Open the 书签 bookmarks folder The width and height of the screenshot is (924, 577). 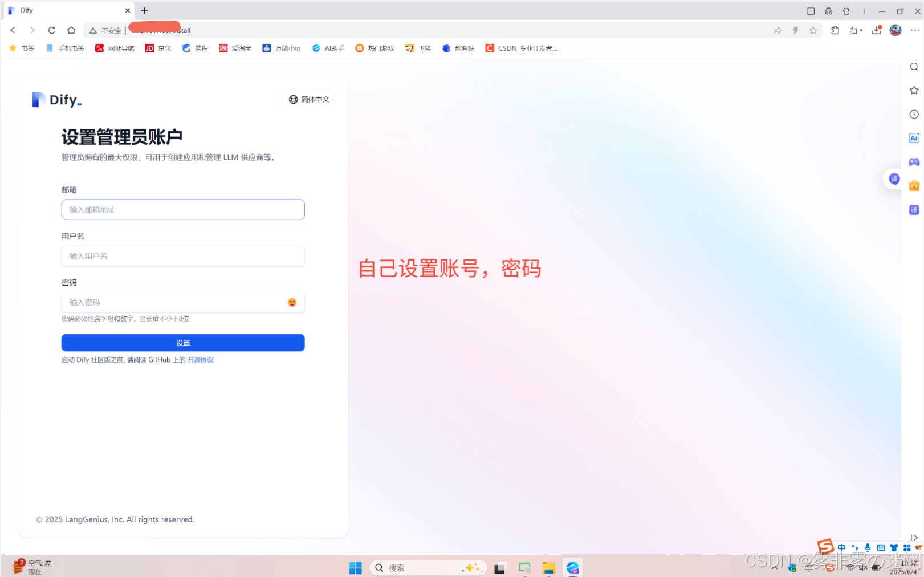coord(22,48)
